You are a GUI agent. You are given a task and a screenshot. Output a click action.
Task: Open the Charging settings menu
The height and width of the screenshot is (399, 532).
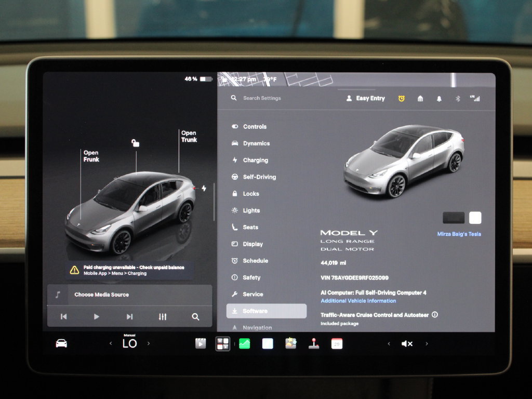pyautogui.click(x=250, y=160)
